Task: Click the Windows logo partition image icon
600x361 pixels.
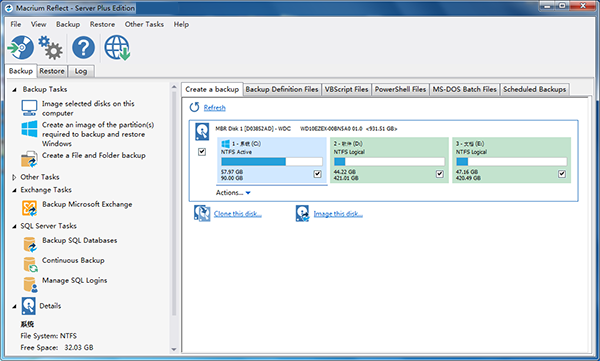Action: [x=29, y=129]
